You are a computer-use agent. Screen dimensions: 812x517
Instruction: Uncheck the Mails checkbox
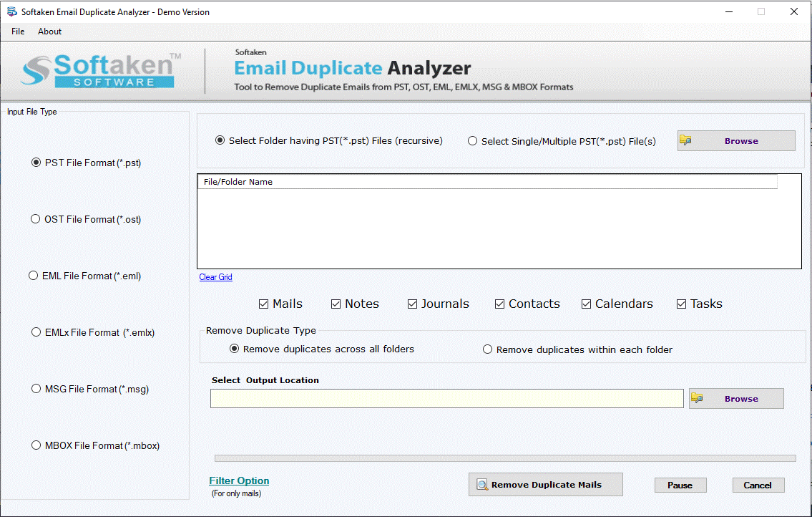[x=264, y=304]
